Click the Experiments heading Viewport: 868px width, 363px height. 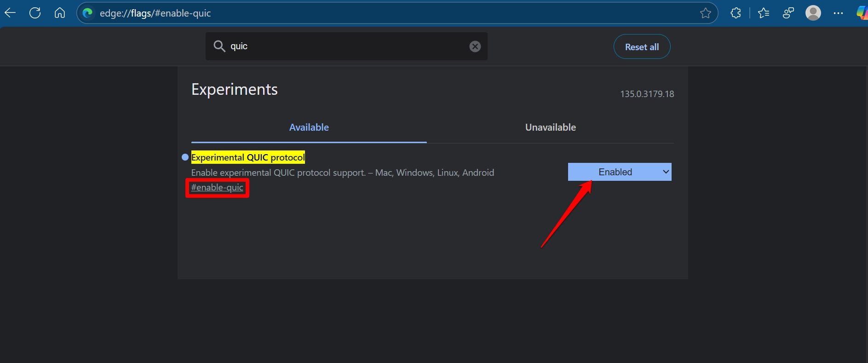(235, 89)
